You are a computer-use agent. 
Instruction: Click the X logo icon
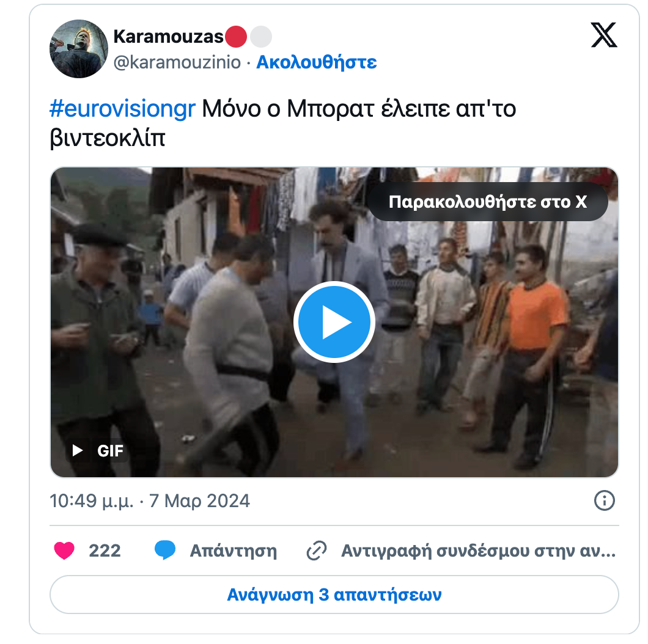604,35
